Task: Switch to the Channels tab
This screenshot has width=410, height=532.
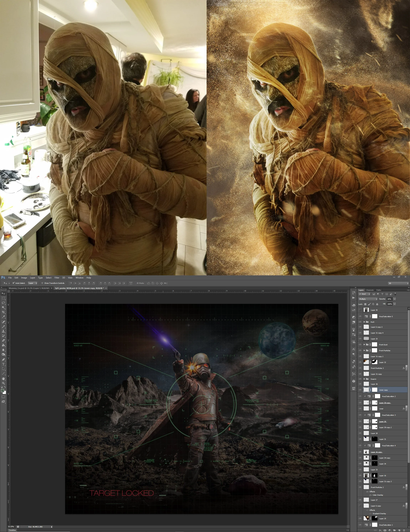Action: (x=370, y=290)
